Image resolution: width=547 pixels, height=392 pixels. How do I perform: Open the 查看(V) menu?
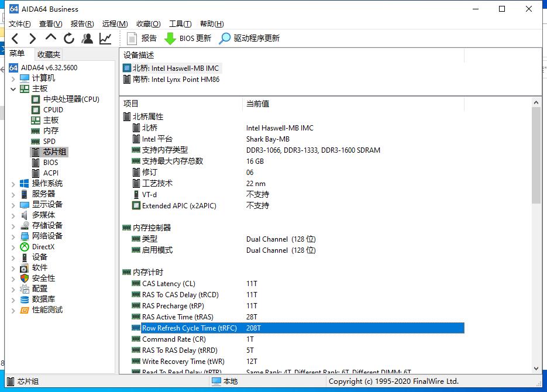tap(50, 24)
